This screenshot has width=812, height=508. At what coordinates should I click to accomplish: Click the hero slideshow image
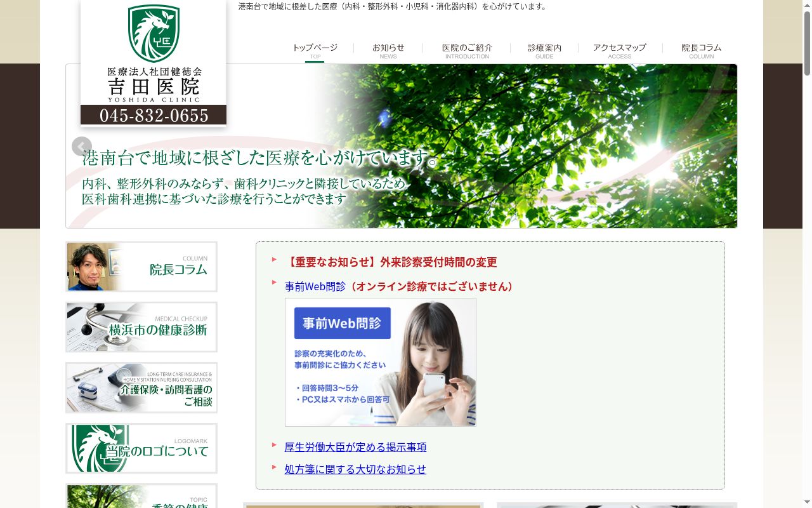point(402,146)
